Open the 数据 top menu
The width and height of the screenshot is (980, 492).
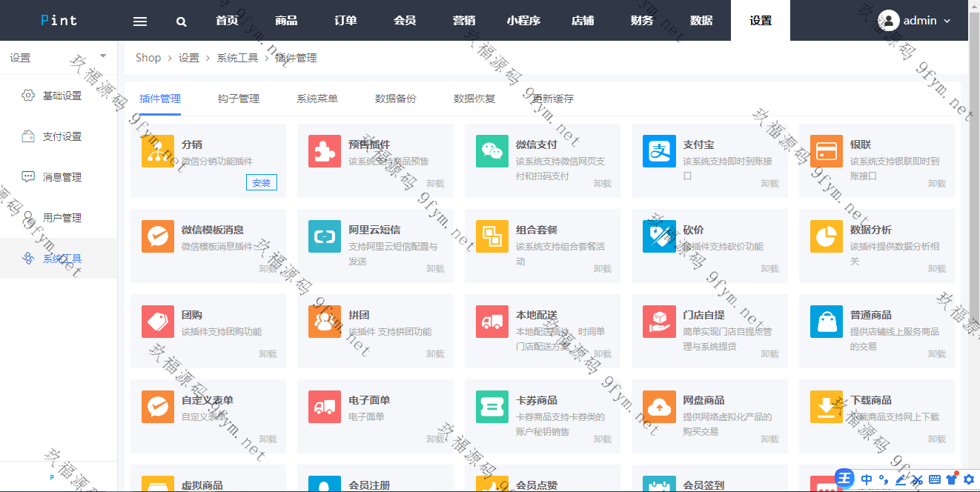click(701, 21)
